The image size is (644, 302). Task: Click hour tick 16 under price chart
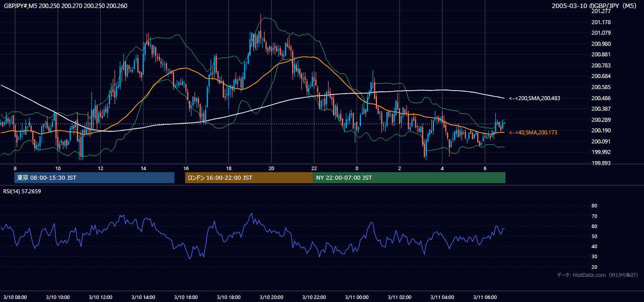(x=186, y=168)
